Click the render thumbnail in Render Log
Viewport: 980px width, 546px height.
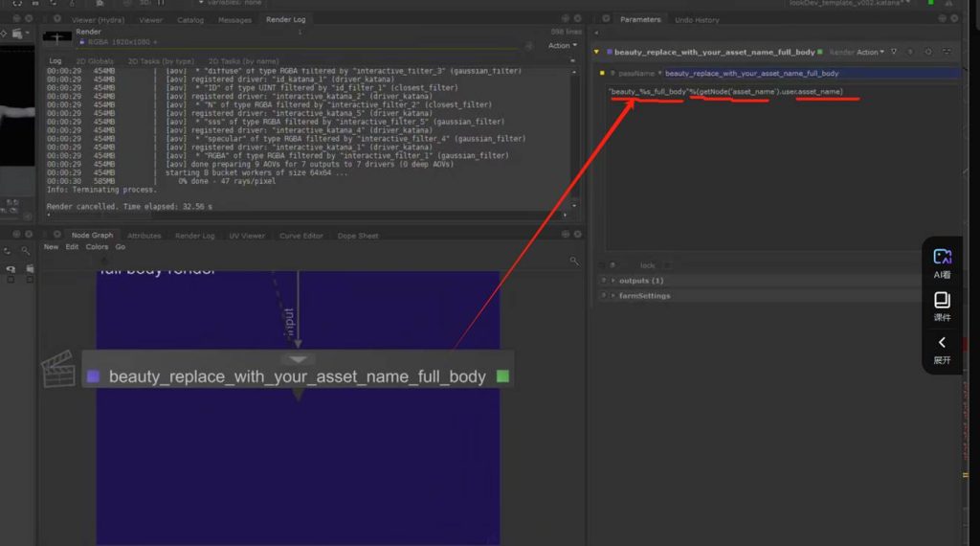point(58,37)
